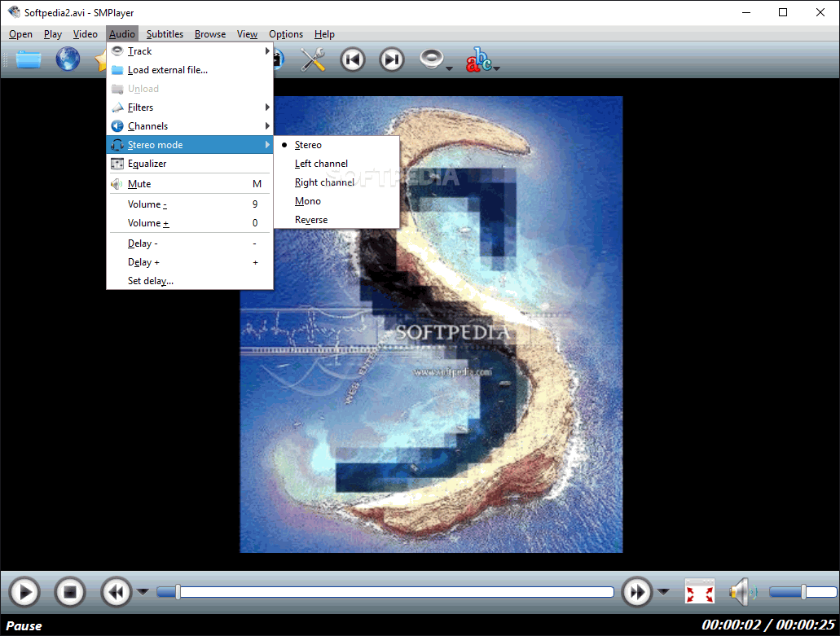Choose Volume - entry

(x=190, y=204)
